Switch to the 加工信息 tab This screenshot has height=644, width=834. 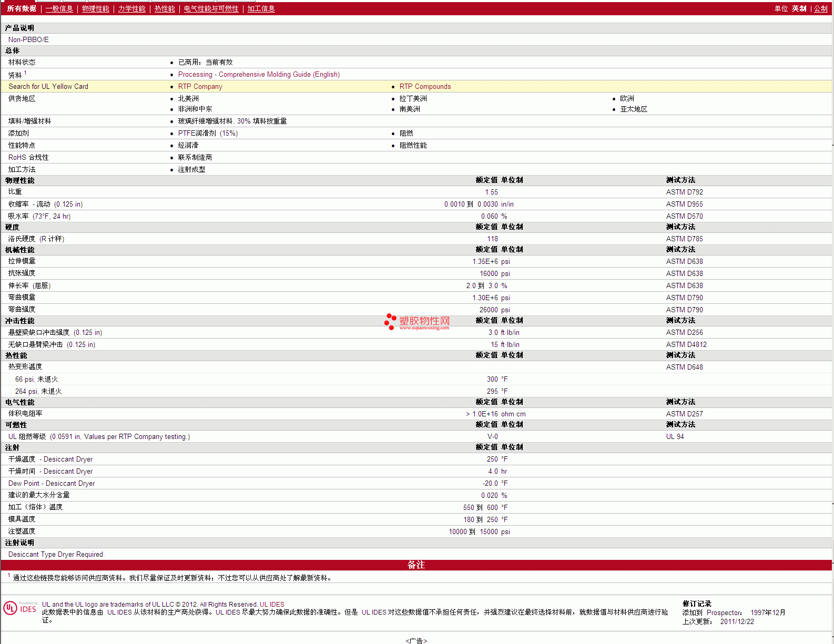261,9
